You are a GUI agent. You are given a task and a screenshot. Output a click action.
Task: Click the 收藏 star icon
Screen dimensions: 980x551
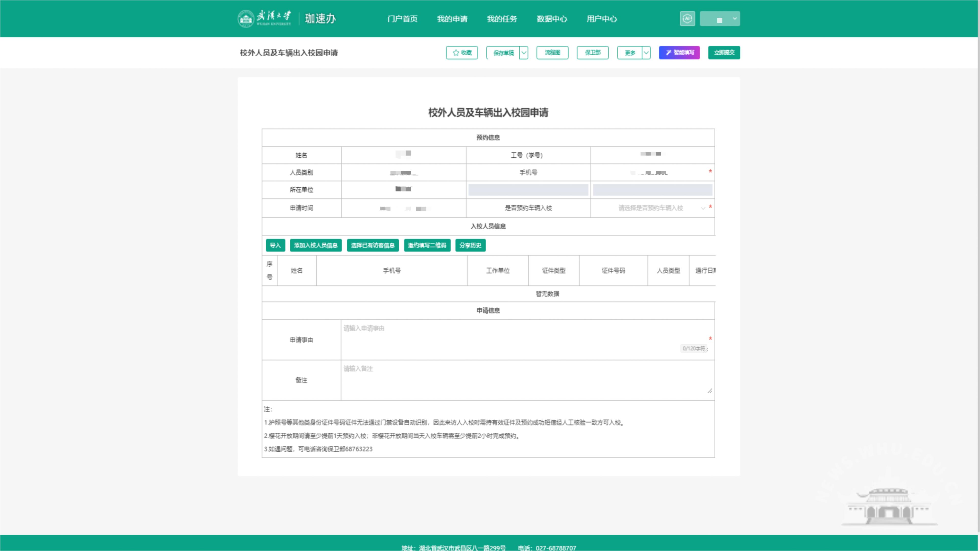point(456,53)
